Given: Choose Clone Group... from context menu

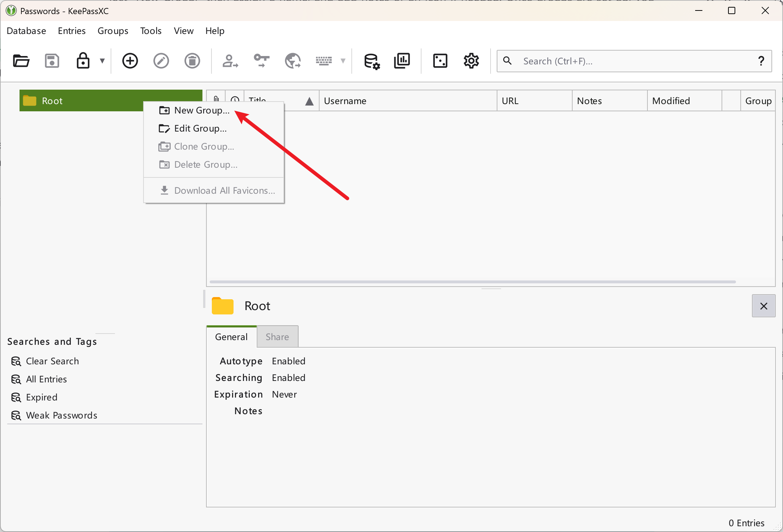Looking at the screenshot, I should [x=214, y=147].
